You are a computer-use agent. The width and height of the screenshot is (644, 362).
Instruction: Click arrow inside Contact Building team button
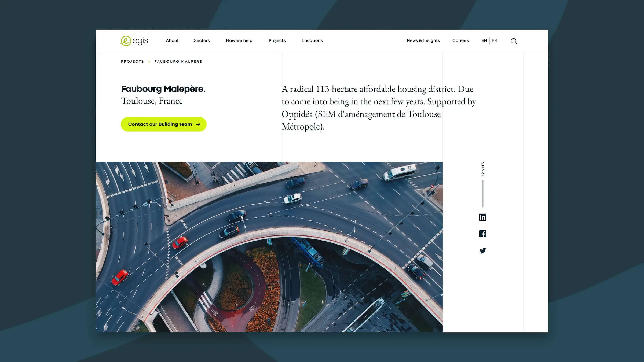click(198, 124)
